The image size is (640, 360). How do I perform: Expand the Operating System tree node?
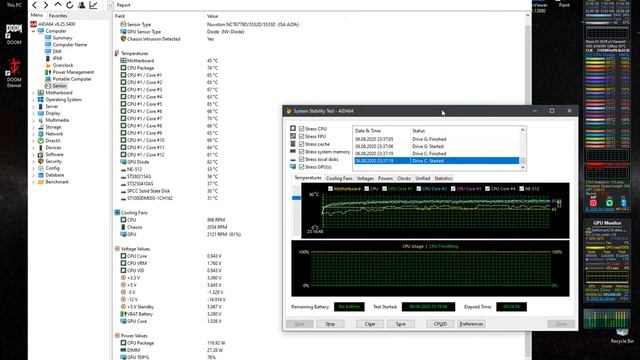pyautogui.click(x=33, y=100)
